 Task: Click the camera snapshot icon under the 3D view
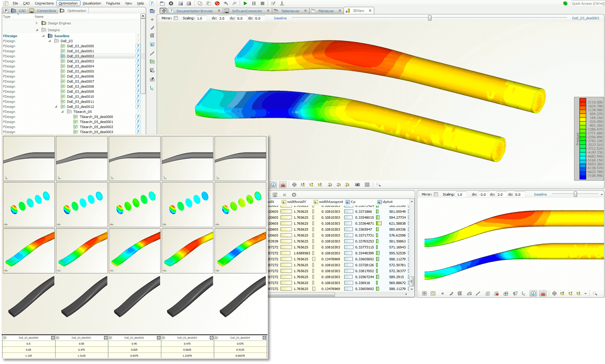[x=357, y=185]
